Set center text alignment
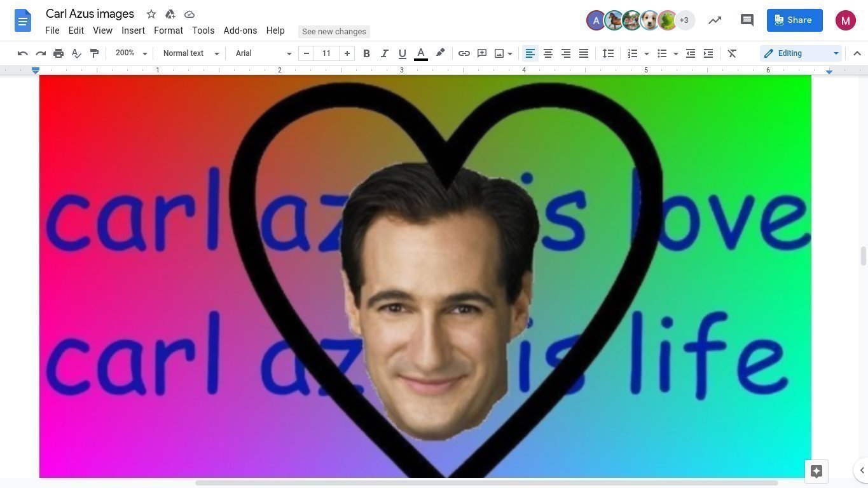Screen dimensions: 868x488 pyautogui.click(x=548, y=53)
